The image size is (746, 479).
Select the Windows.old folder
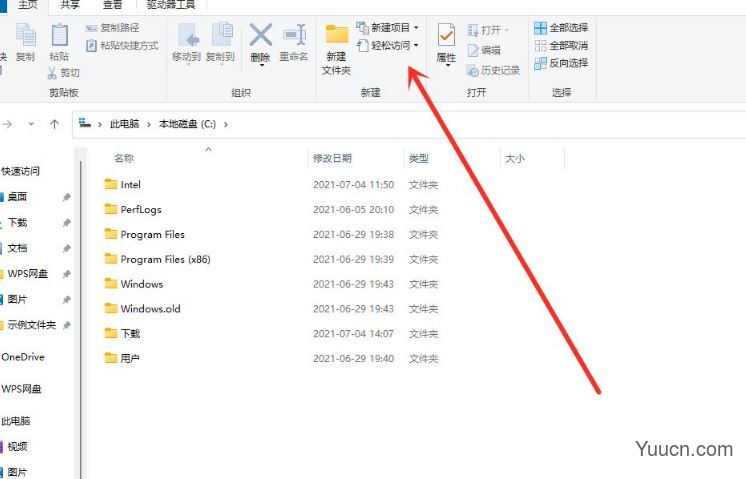click(x=150, y=309)
